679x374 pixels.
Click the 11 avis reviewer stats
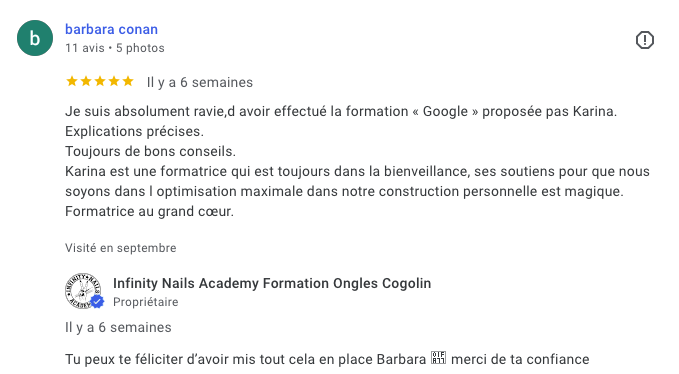coord(85,48)
